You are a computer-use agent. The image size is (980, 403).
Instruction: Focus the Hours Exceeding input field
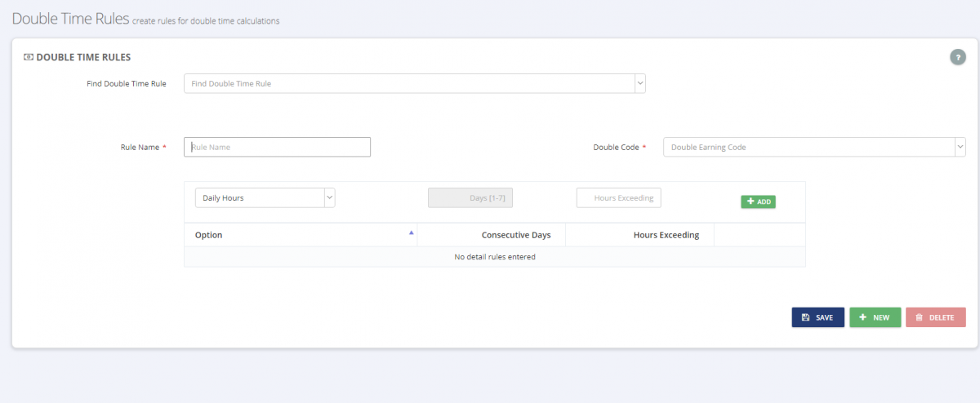(619, 197)
